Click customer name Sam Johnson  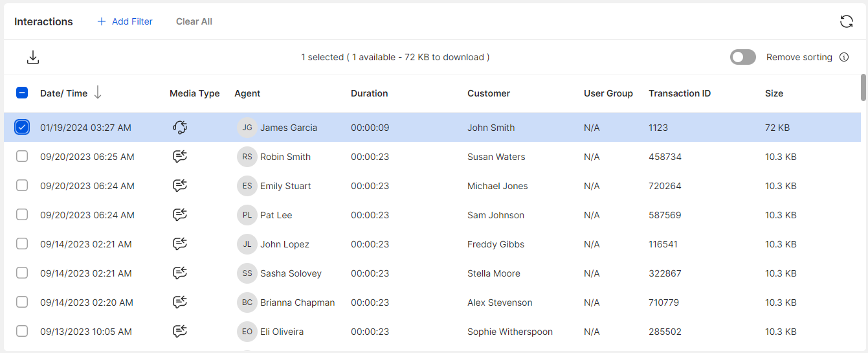496,215
